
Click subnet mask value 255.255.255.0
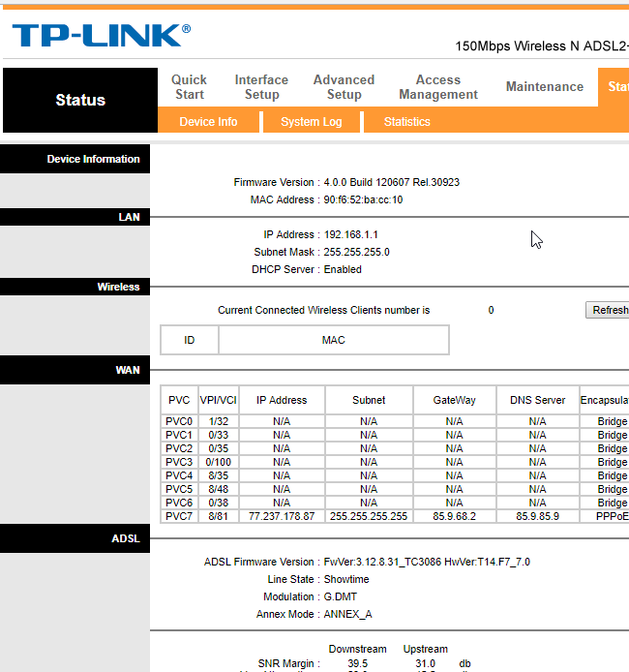click(357, 252)
